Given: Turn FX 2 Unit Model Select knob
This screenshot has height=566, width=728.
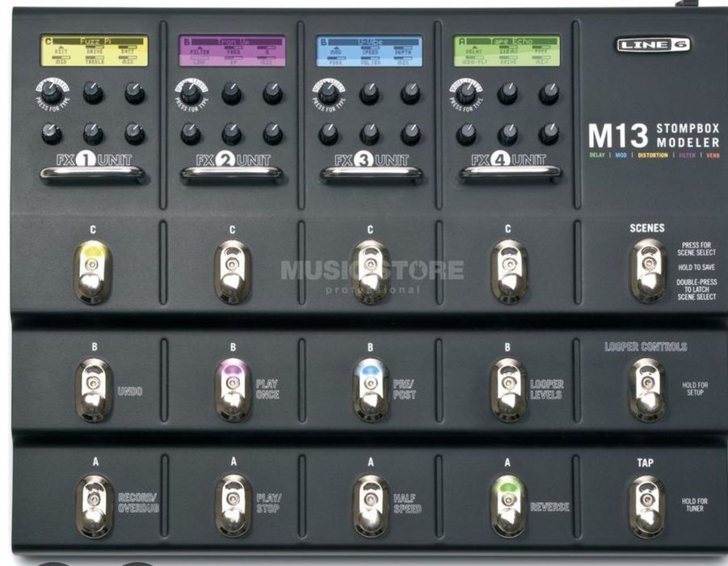Looking at the screenshot, I should coord(191,94).
